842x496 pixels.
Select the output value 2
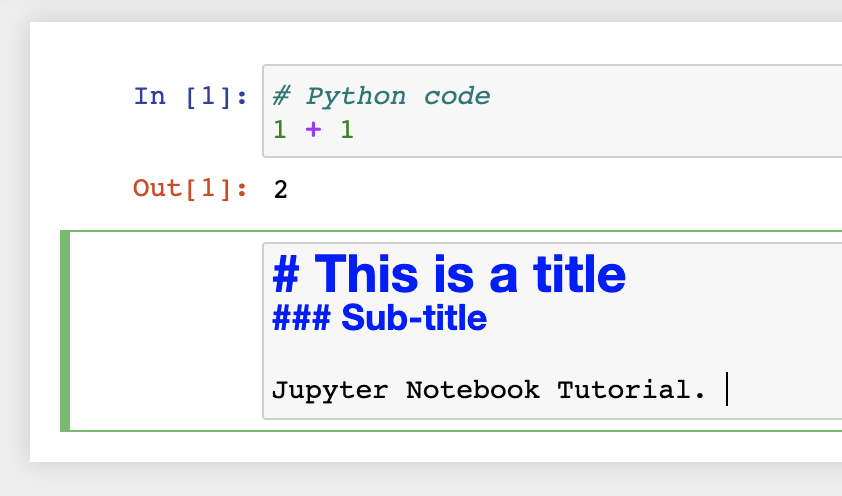click(x=280, y=189)
